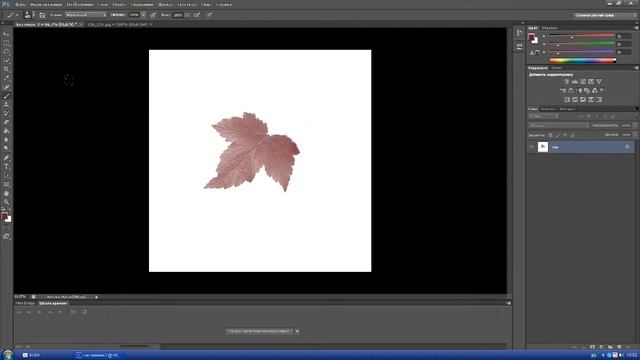Toggle lock image pixels

tap(558, 135)
